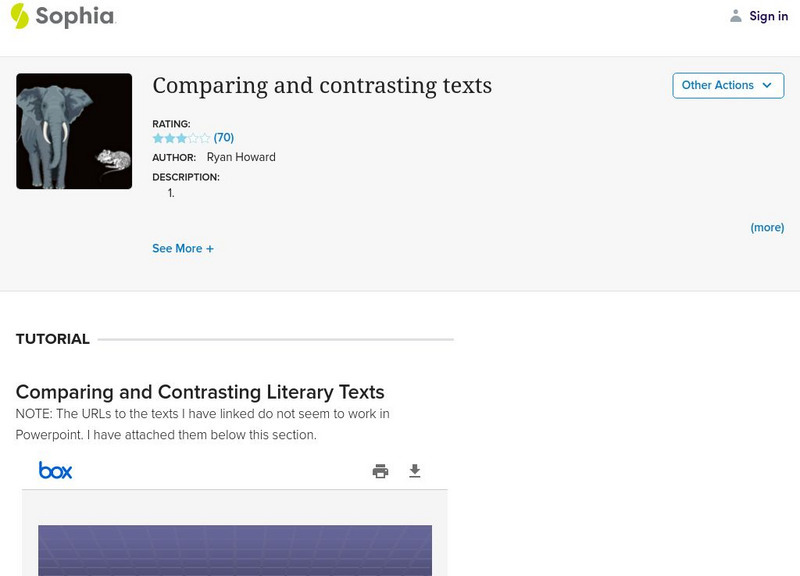This screenshot has height=576, width=800.
Task: Open the (70) ratings count link
Action: pos(224,138)
